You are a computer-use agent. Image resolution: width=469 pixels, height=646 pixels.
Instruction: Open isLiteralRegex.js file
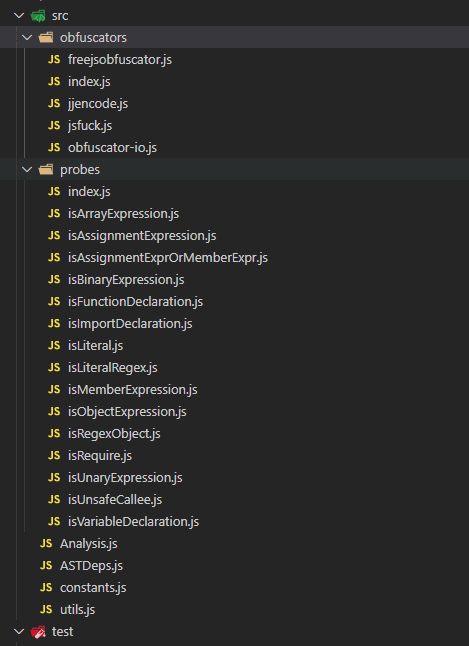click(x=113, y=367)
